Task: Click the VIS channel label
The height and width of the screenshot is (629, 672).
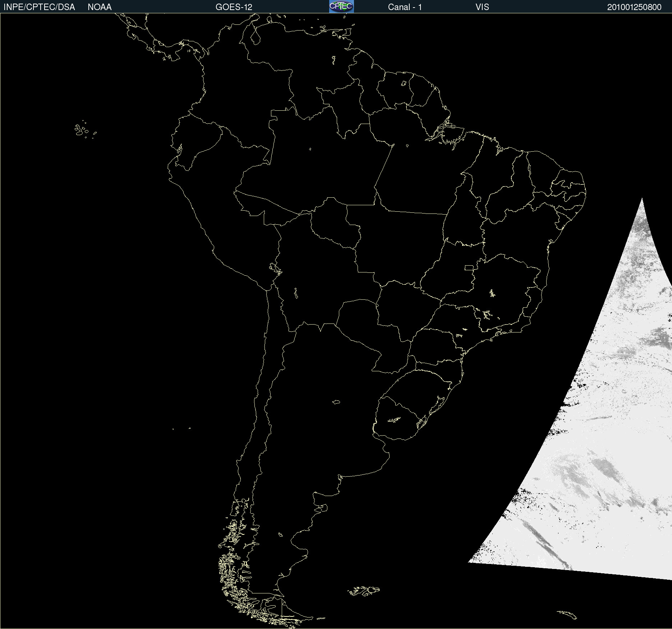Action: (x=482, y=7)
